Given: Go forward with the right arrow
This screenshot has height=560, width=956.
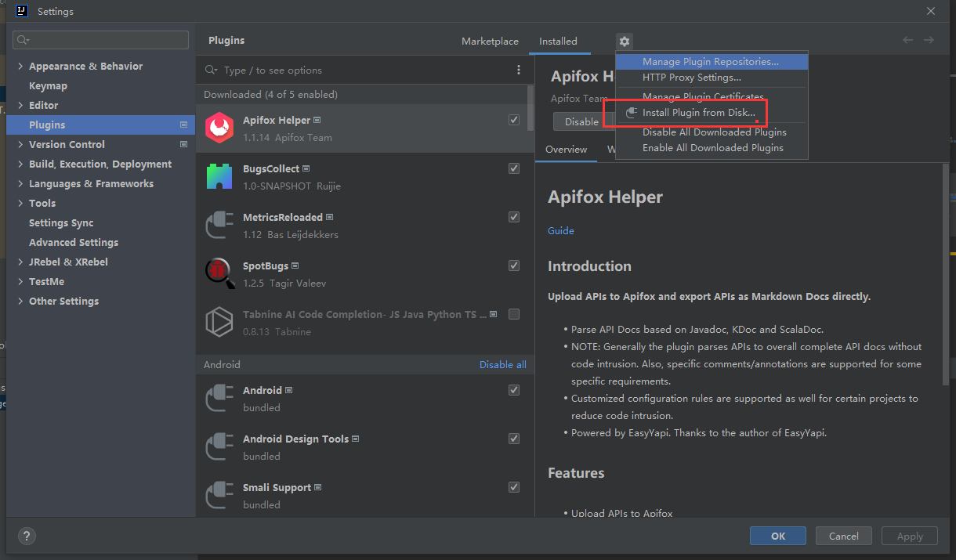Looking at the screenshot, I should (929, 40).
